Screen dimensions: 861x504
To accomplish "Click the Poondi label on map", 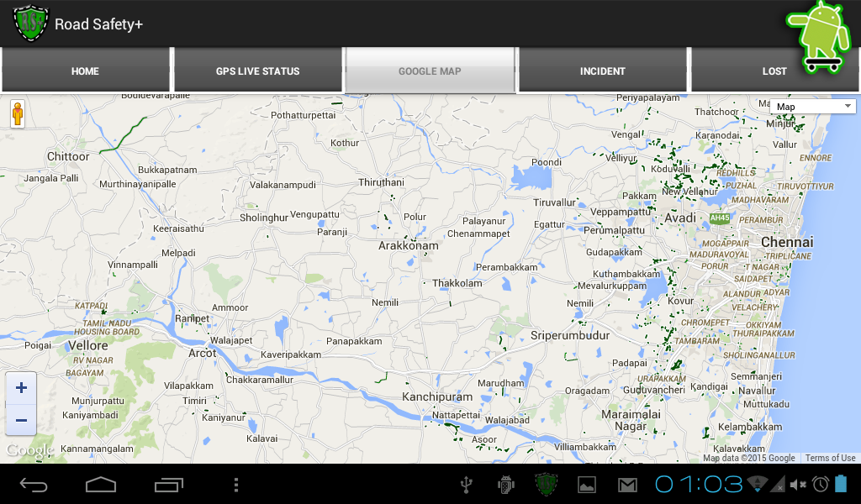I will click(547, 162).
